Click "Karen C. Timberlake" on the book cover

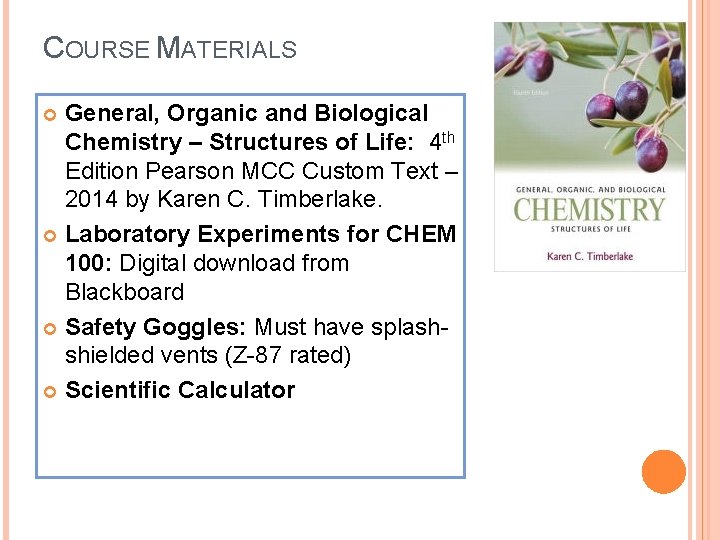point(589,256)
